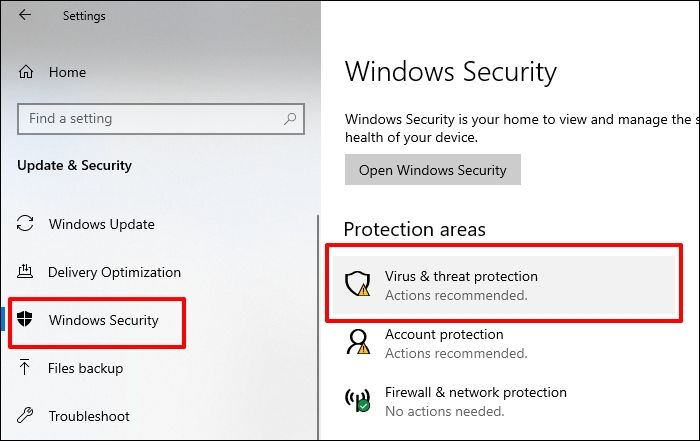
Task: Open Account protection area
Action: click(x=444, y=335)
